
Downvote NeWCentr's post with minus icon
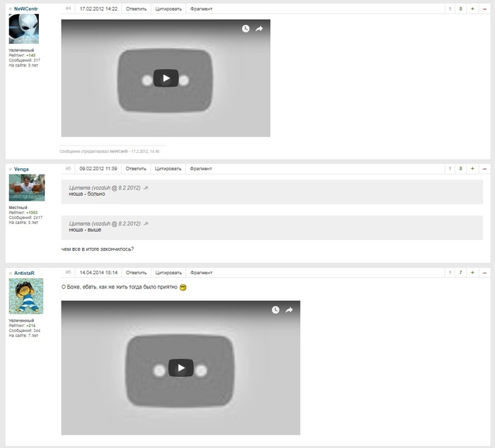pyautogui.click(x=484, y=9)
